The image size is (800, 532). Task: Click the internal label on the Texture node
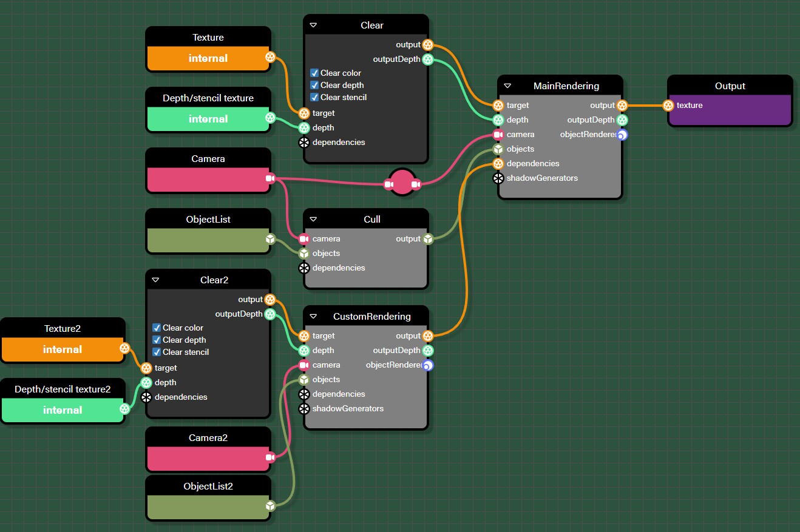(x=208, y=58)
